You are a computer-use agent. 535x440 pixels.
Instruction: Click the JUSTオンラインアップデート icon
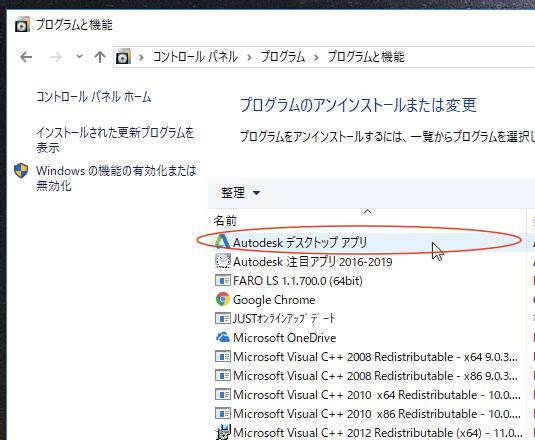[223, 319]
